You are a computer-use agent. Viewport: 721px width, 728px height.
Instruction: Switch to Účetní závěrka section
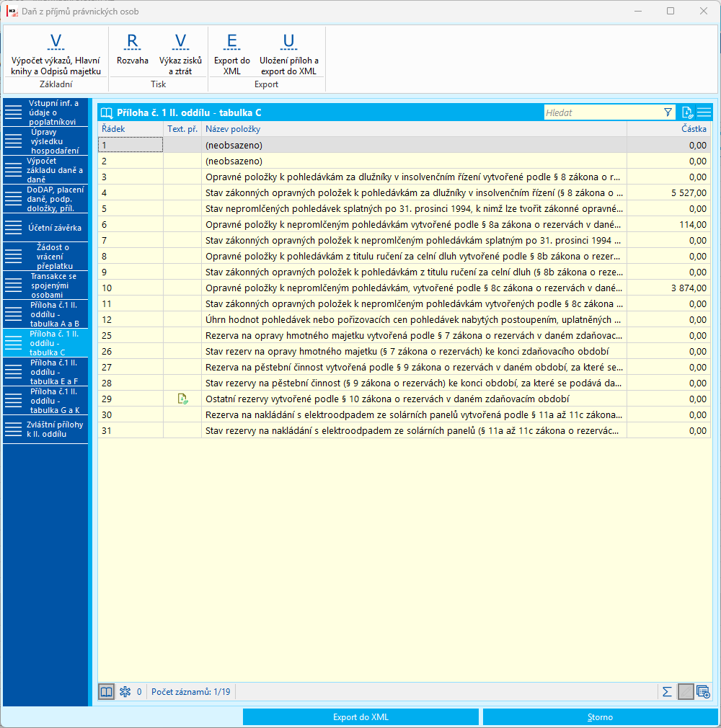coord(45,228)
